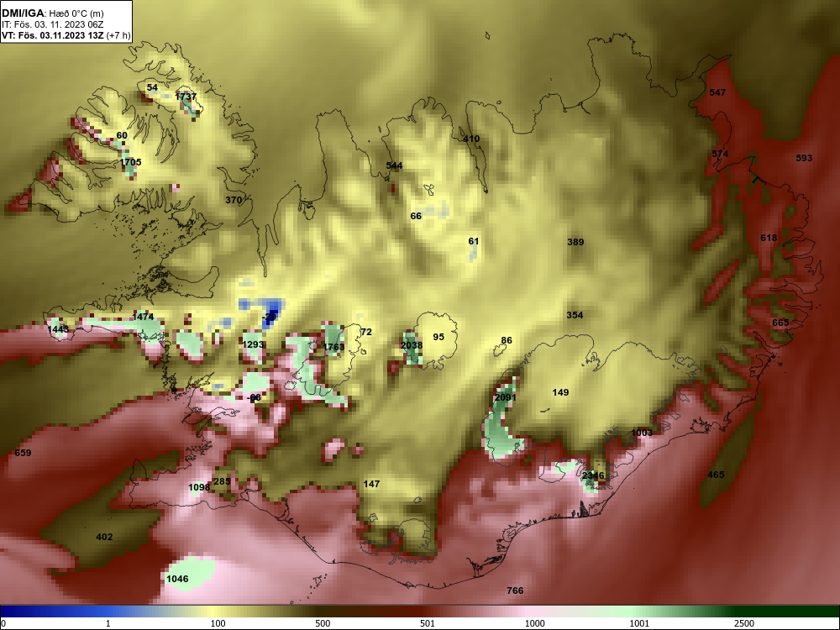Click the legend label 2500
The width and height of the screenshot is (840, 630).
744,623
